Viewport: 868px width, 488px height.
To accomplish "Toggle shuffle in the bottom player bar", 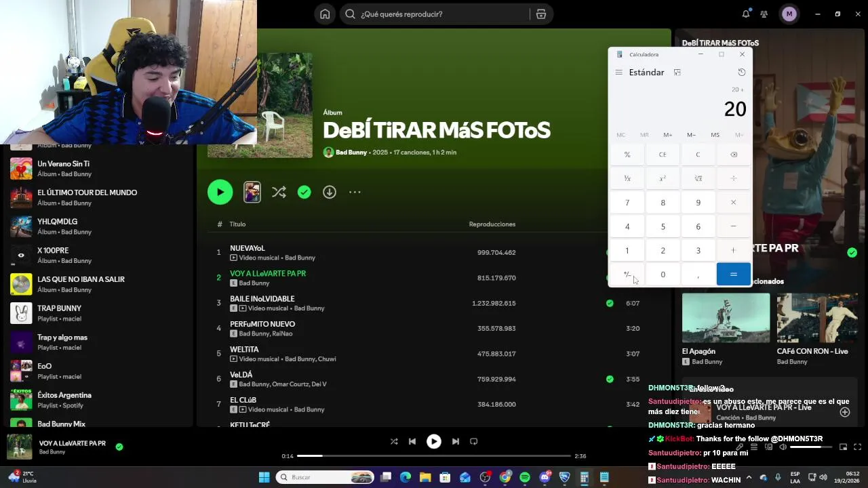I will pyautogui.click(x=394, y=441).
